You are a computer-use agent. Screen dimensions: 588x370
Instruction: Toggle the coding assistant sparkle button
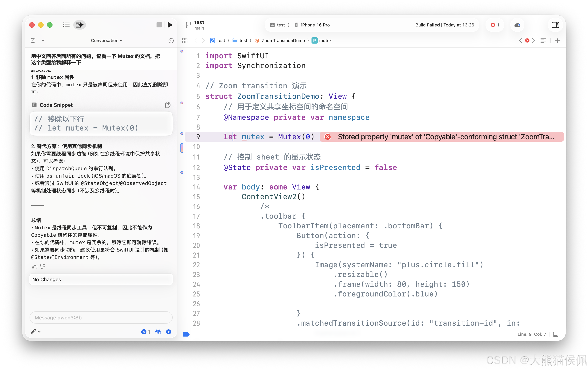(x=80, y=25)
